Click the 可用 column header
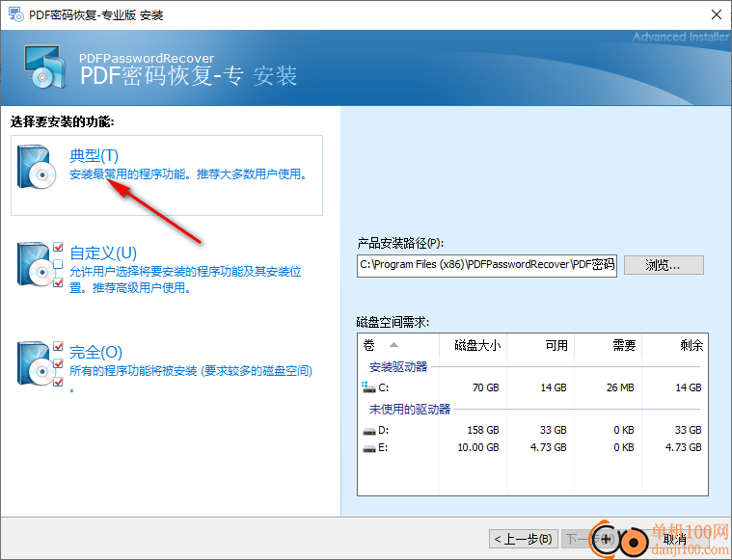The image size is (732, 560). coord(541,345)
